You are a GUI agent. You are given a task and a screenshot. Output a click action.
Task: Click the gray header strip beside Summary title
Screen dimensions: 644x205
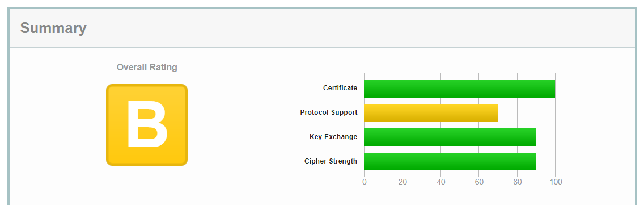357,28
